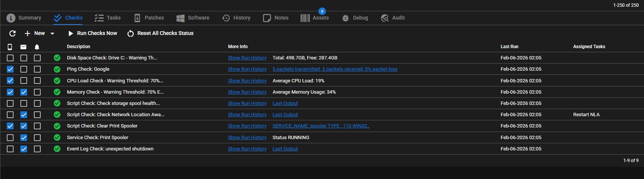Viewport: 644px width, 179px height.
Task: Click the blue badge above Assets
Action: coord(322,11)
